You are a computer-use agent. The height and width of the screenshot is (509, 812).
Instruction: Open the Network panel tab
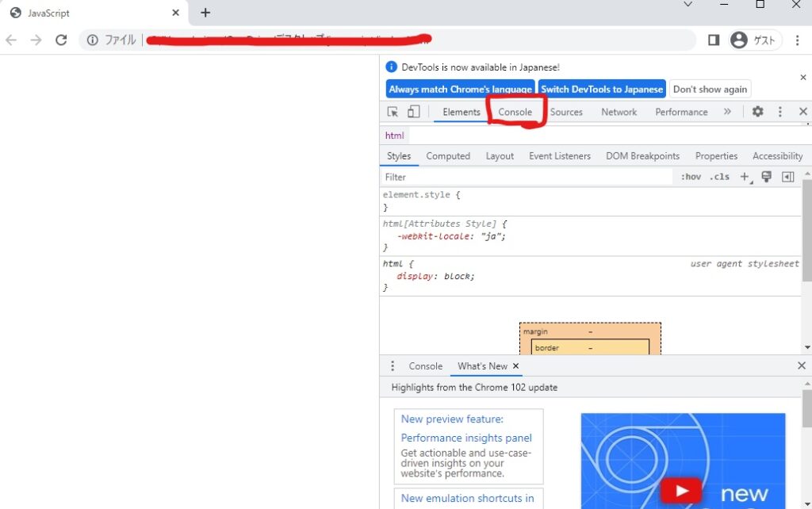pyautogui.click(x=619, y=112)
